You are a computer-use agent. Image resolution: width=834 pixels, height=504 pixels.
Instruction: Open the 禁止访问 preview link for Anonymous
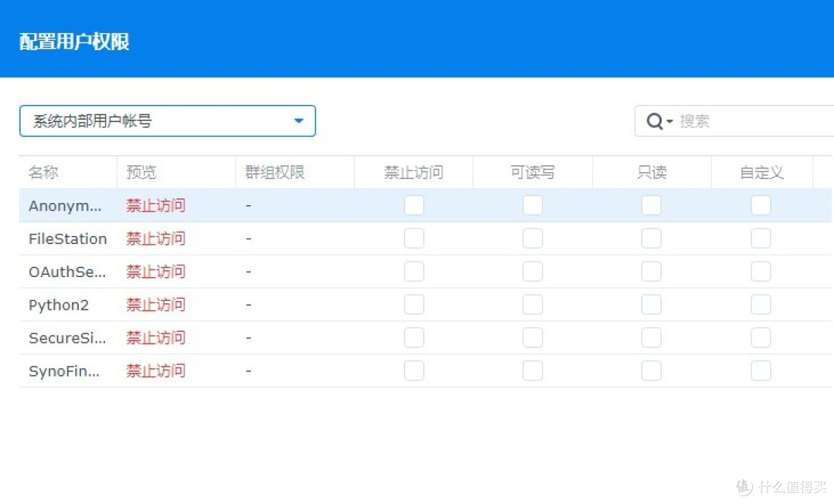coord(154,205)
